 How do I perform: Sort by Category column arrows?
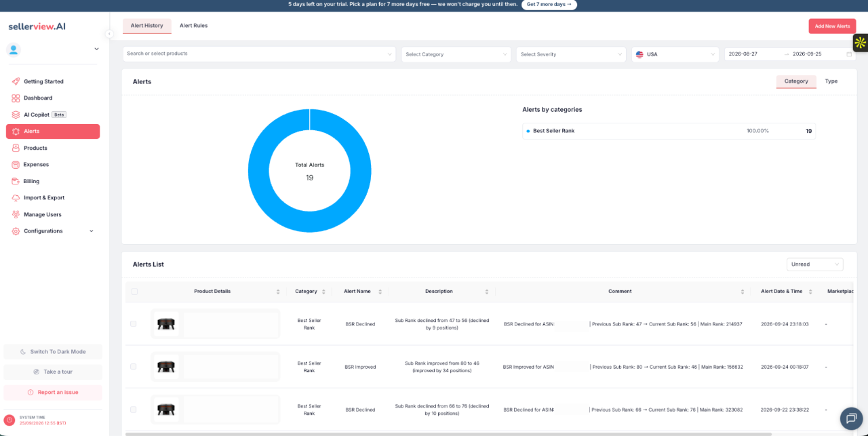[323, 292]
